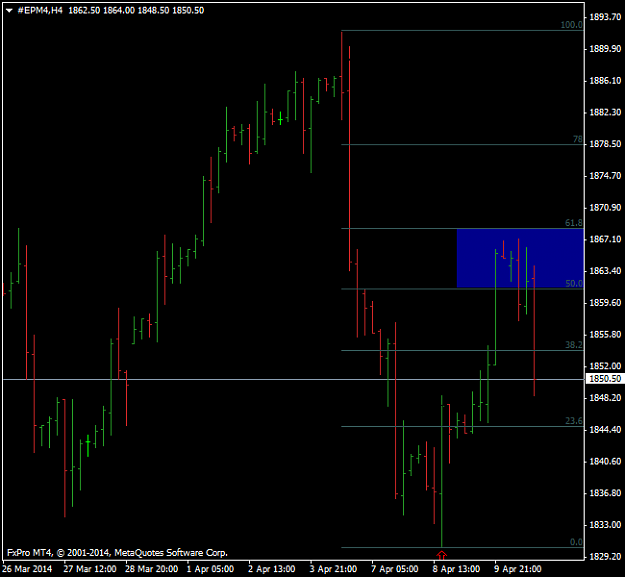This screenshot has width=625, height=577.
Task: Click the 1 Apr 05:00 time axis label
Action: click(x=210, y=569)
